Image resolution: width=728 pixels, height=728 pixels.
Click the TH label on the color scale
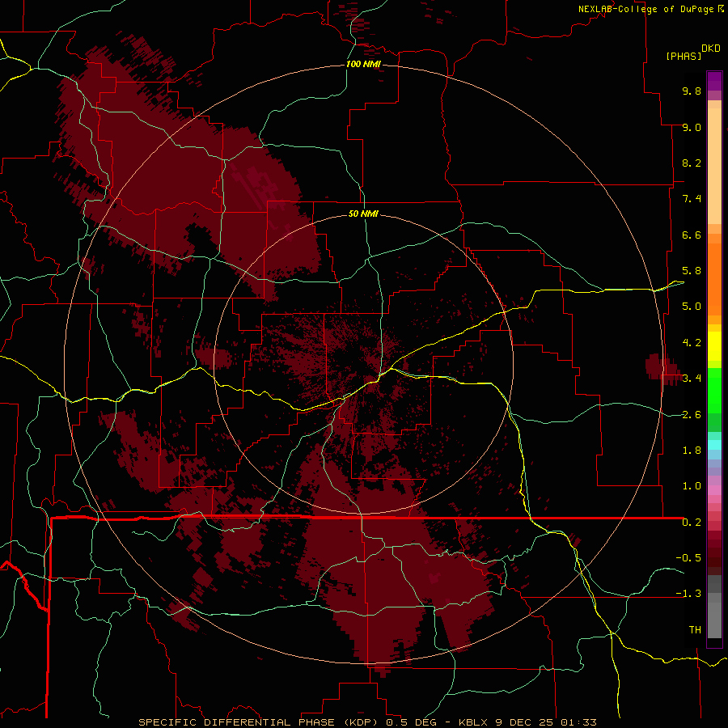click(x=695, y=630)
